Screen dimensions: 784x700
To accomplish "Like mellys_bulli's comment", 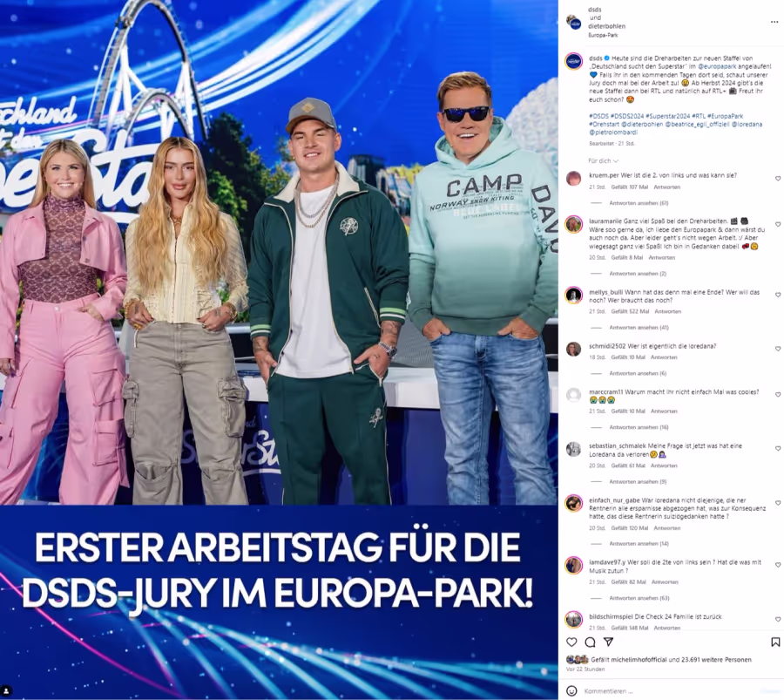I will 778,296.
